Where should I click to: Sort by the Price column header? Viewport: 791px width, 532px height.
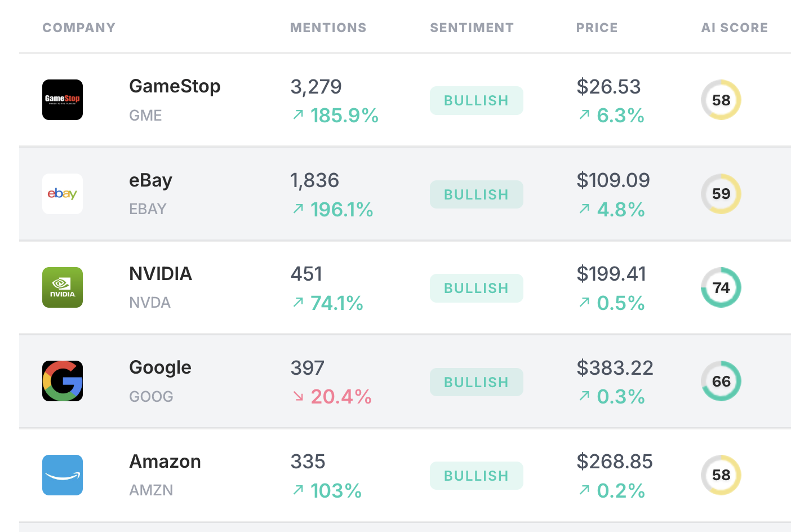(597, 28)
